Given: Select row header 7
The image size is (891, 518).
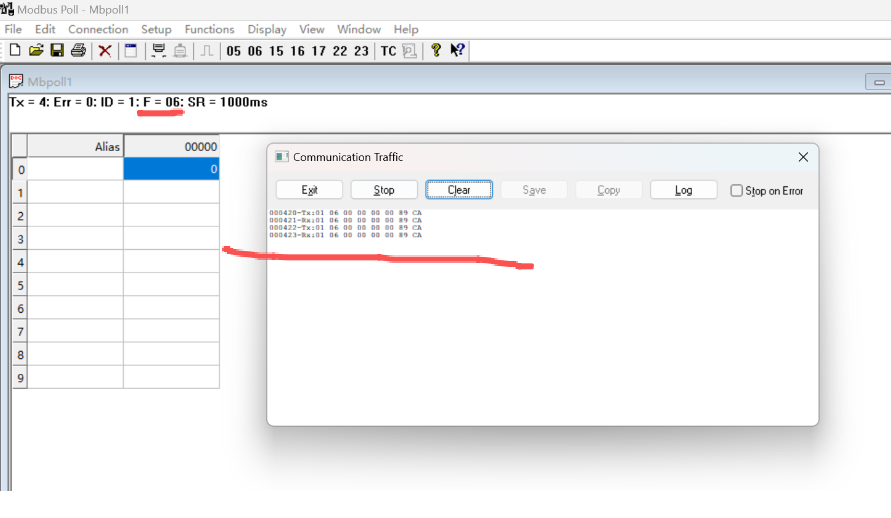Looking at the screenshot, I should (20, 331).
